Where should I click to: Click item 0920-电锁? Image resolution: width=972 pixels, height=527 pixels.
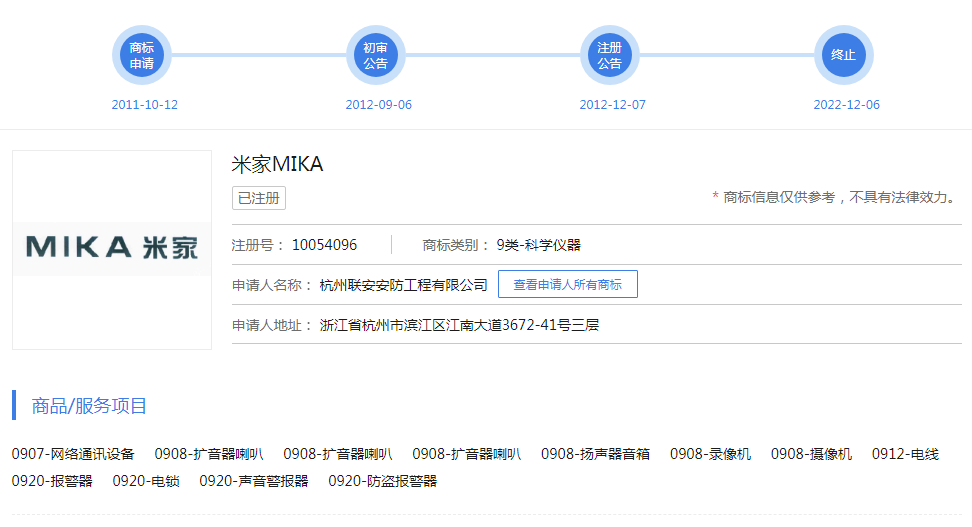coord(146,481)
